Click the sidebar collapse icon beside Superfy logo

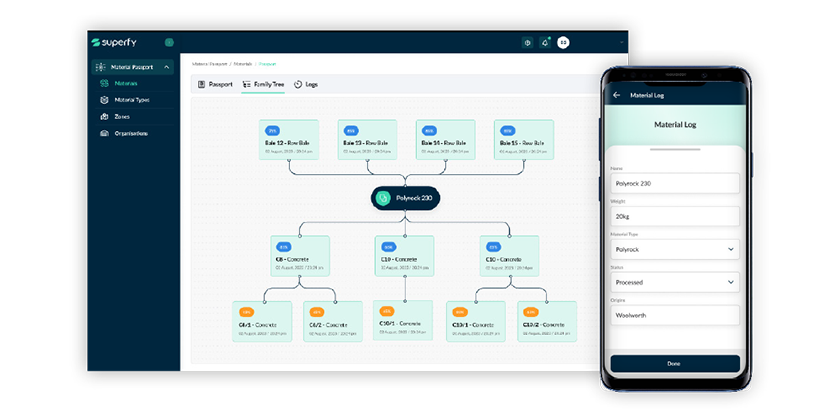tap(169, 43)
